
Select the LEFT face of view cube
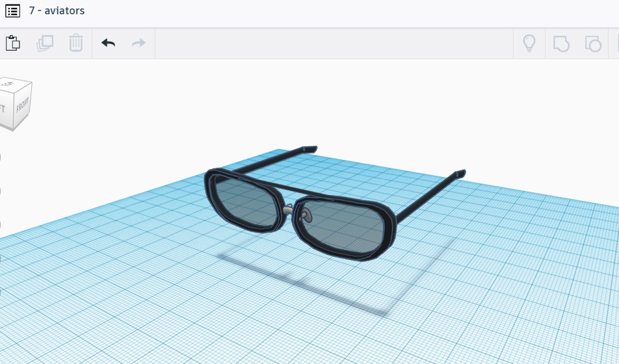coord(3,109)
